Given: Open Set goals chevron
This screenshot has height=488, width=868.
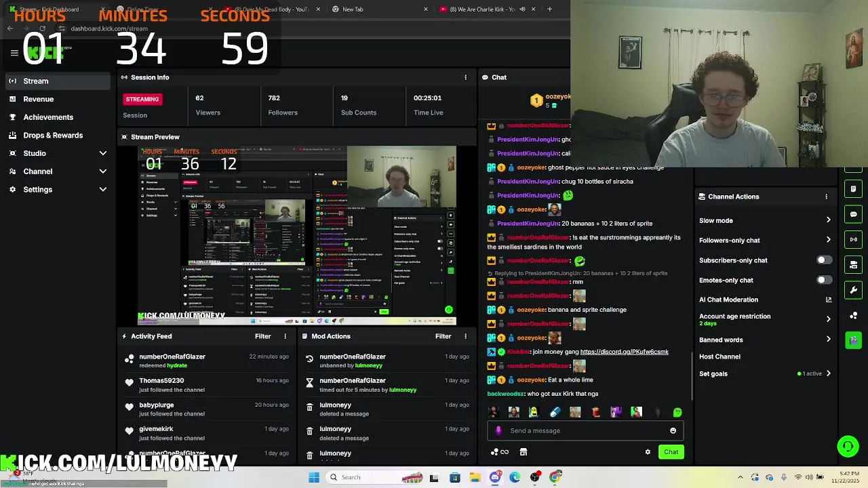Looking at the screenshot, I should coord(828,373).
